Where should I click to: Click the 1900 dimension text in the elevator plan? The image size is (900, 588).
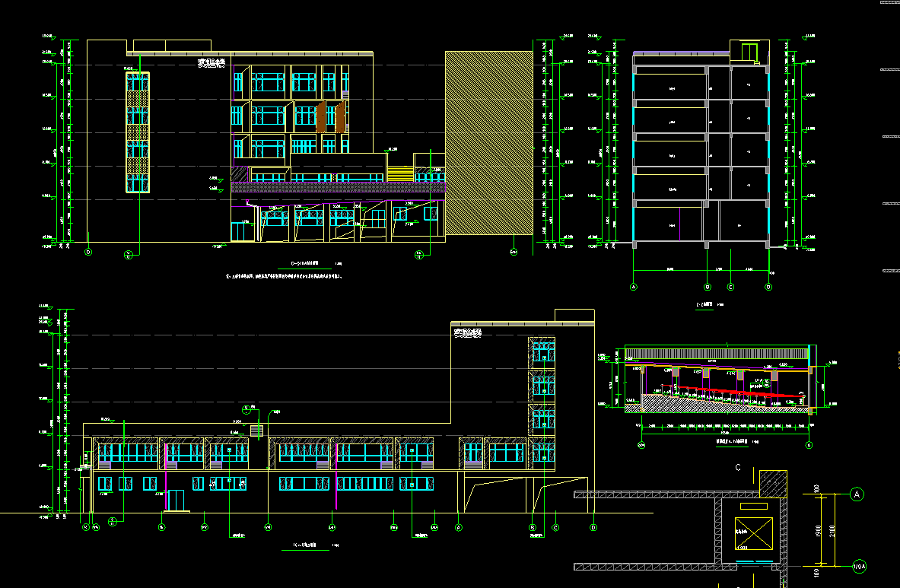pos(818,531)
